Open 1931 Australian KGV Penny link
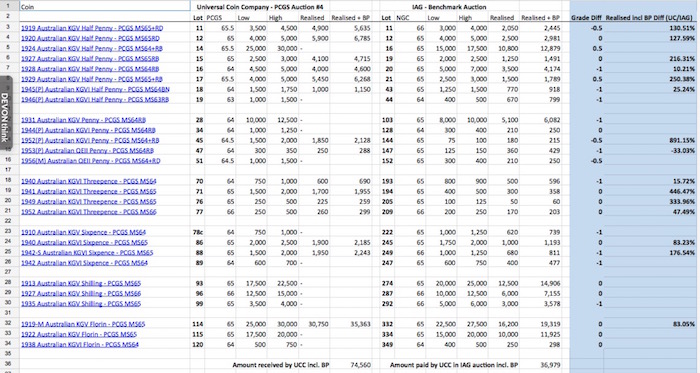700x373 pixels. (x=83, y=120)
